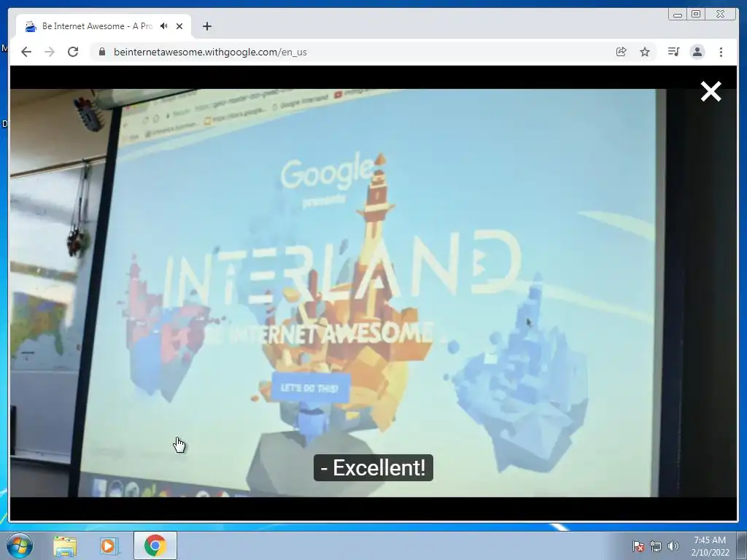Share this page using share icon

point(622,52)
